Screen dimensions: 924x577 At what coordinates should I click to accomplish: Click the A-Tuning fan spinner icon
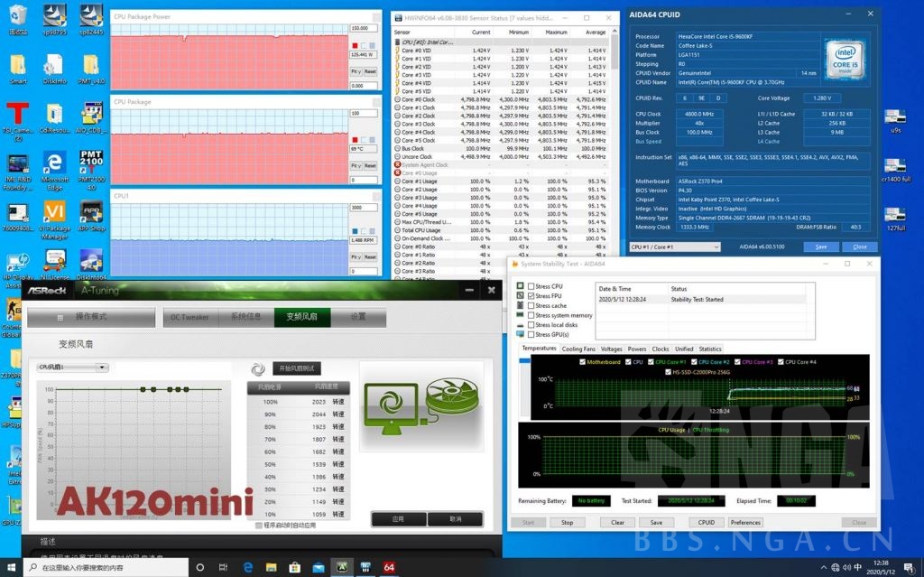click(x=257, y=369)
